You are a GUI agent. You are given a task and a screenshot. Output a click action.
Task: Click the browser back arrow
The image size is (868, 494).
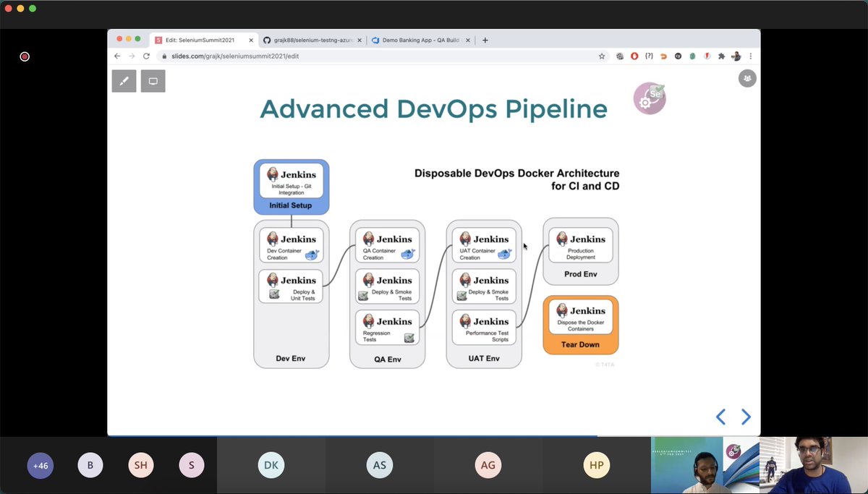pyautogui.click(x=118, y=56)
